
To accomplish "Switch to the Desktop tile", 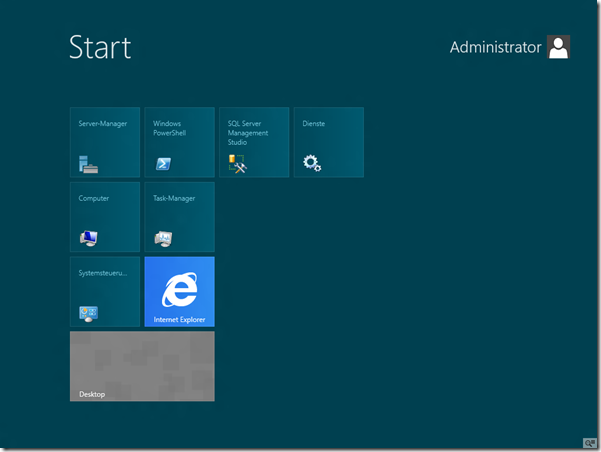I will point(142,367).
